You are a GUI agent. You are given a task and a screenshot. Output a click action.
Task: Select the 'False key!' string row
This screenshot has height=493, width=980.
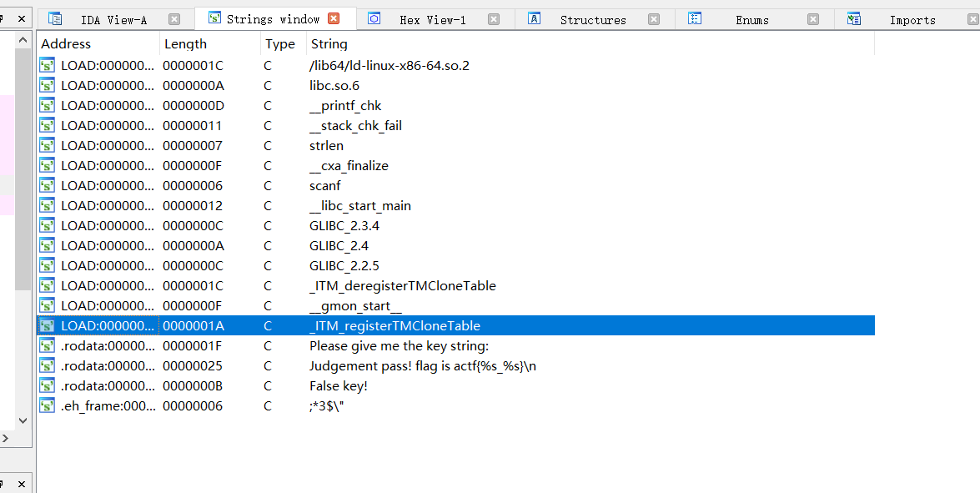click(339, 386)
